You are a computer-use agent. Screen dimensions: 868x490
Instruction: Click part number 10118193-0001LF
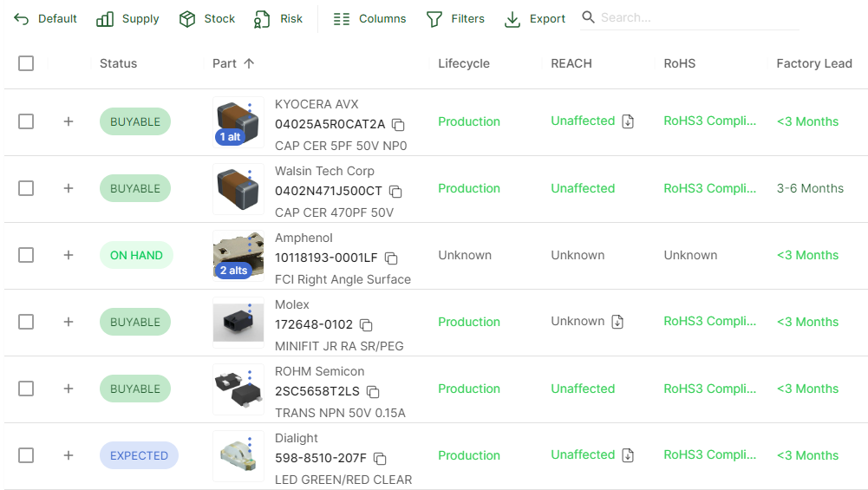[x=326, y=258]
